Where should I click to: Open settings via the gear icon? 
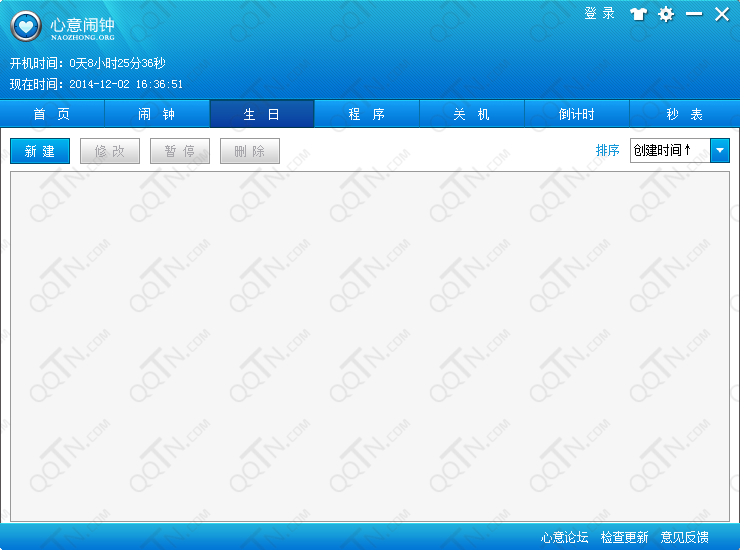click(666, 14)
